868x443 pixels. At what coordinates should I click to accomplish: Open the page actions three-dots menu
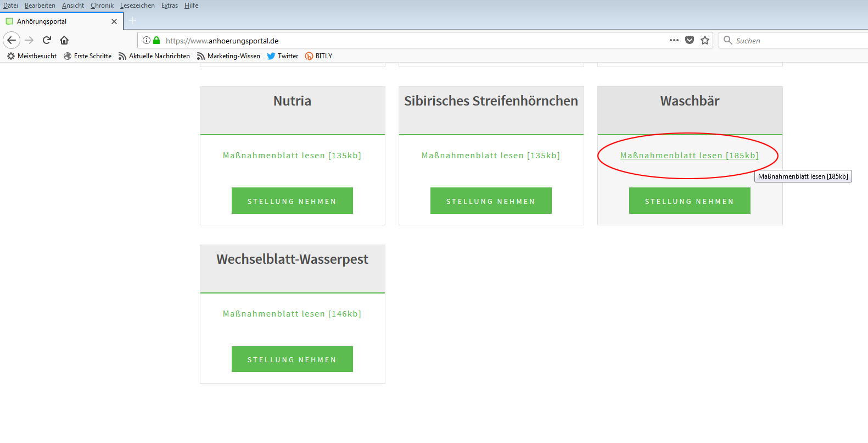[674, 40]
